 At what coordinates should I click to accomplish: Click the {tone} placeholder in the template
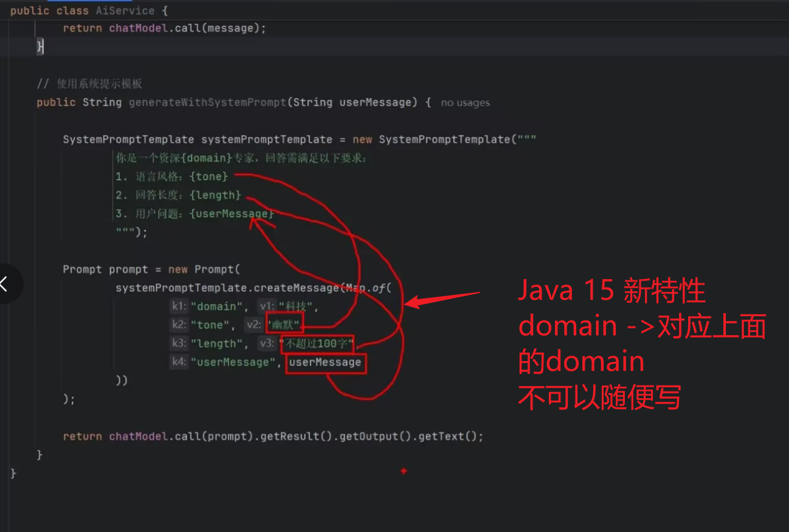[x=209, y=176]
